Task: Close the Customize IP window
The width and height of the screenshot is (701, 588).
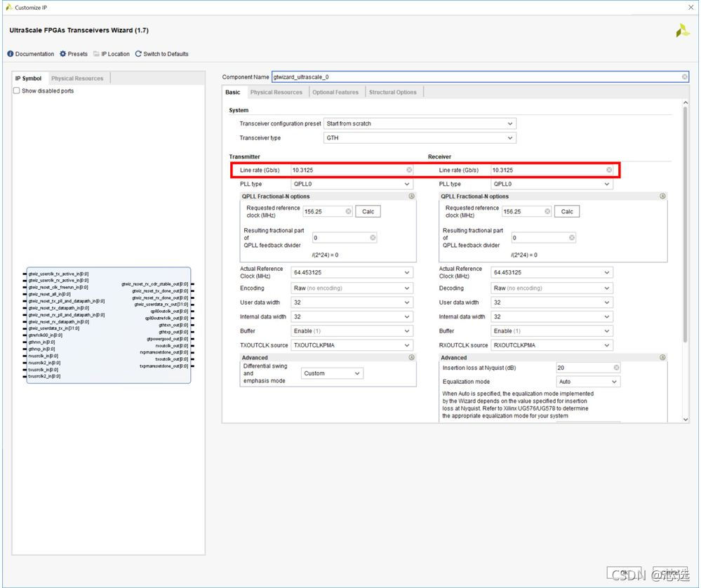Action: [690, 7]
